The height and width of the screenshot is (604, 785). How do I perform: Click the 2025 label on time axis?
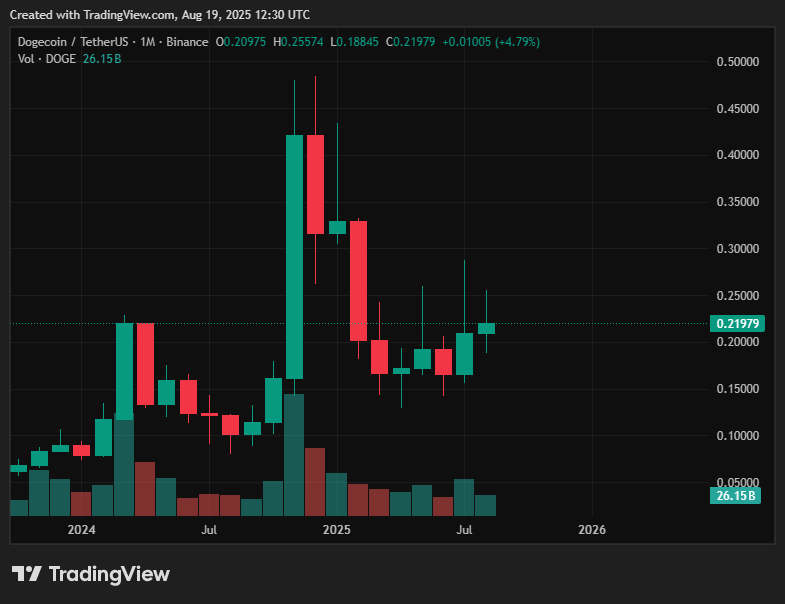[x=337, y=528]
